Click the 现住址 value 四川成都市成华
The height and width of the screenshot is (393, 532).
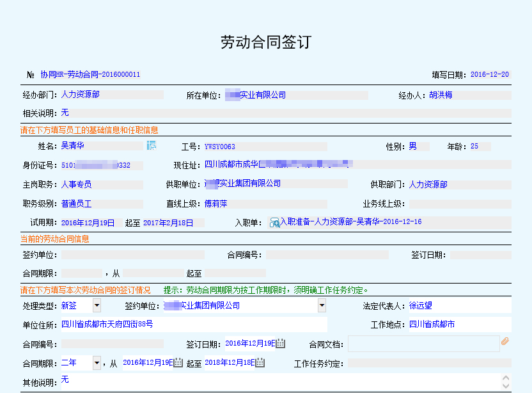(x=231, y=164)
